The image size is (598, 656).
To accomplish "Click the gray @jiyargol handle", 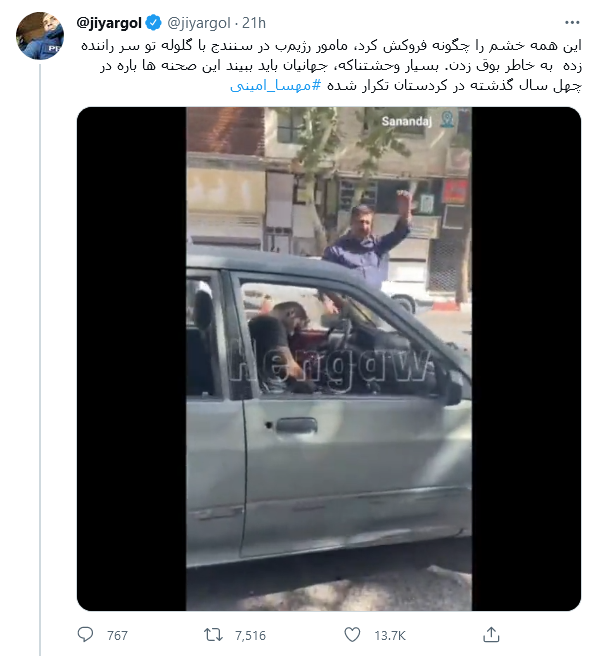I will point(199,23).
